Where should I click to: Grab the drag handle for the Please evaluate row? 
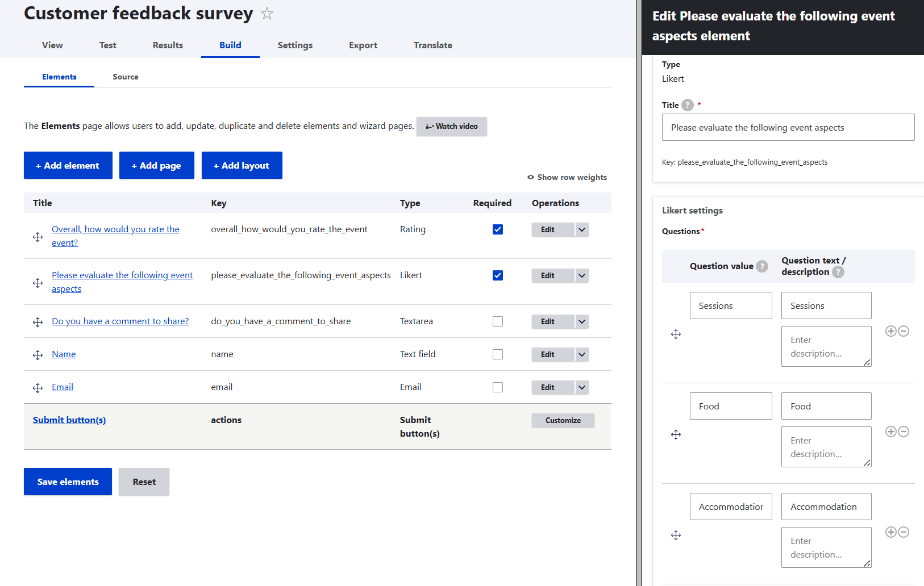coord(38,283)
